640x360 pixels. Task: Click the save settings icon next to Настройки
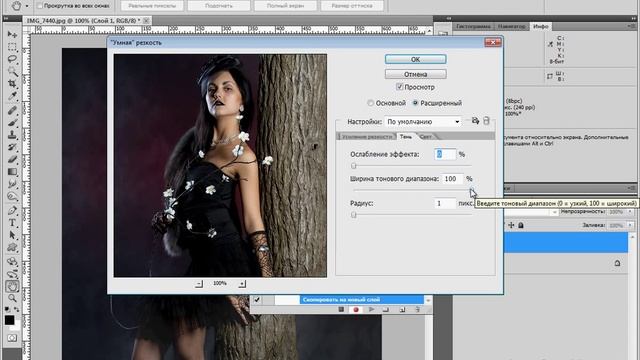475,121
